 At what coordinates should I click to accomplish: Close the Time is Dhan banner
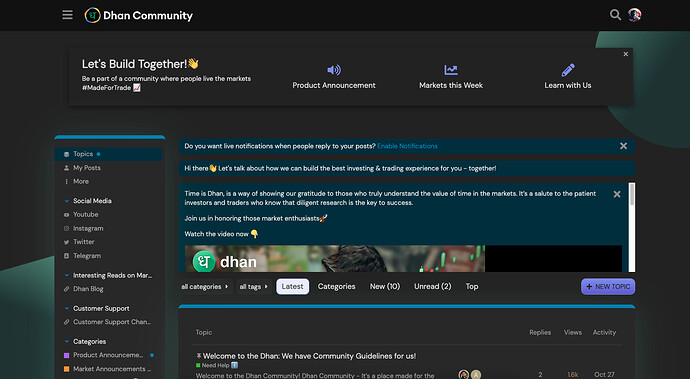point(617,194)
